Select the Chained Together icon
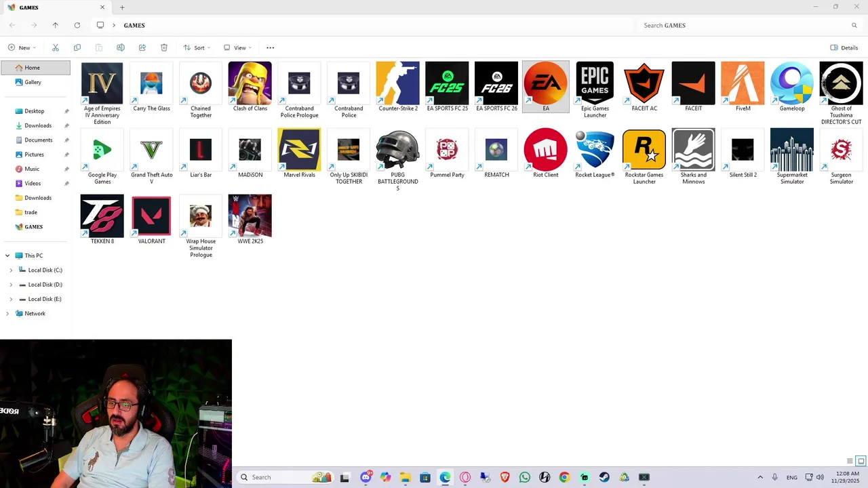The height and width of the screenshot is (488, 868). coord(201,83)
